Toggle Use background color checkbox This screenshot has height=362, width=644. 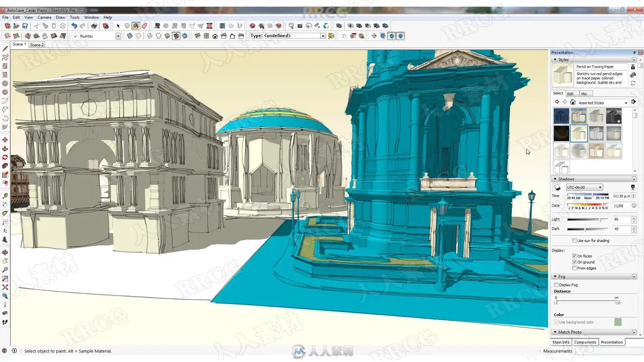556,322
